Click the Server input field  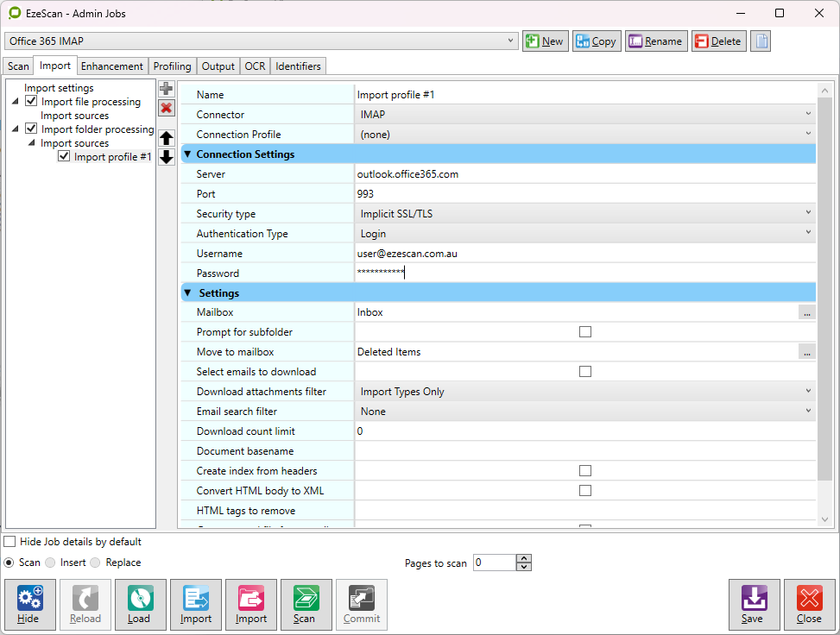tap(585, 174)
